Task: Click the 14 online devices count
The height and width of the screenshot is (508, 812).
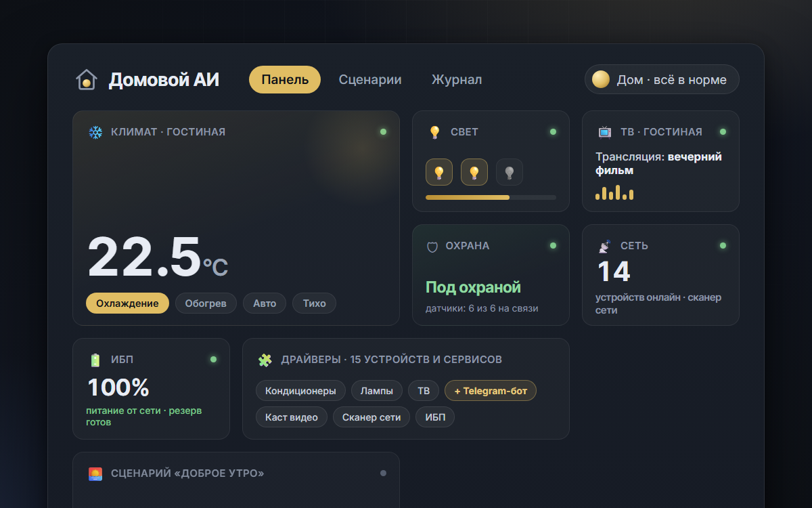Action: coord(614,272)
